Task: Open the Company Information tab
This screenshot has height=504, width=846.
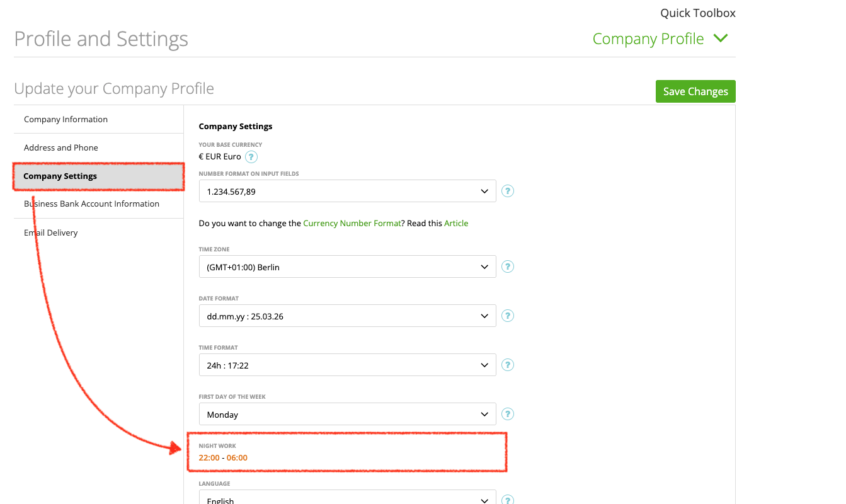Action: pos(66,119)
